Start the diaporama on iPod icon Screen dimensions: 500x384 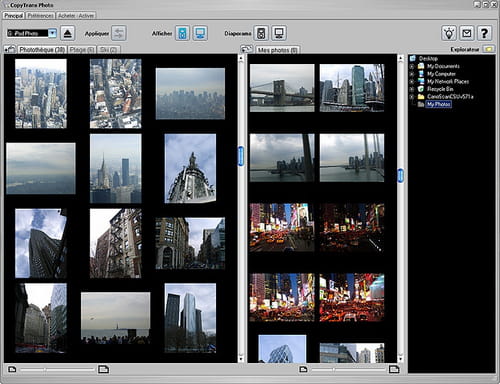261,33
